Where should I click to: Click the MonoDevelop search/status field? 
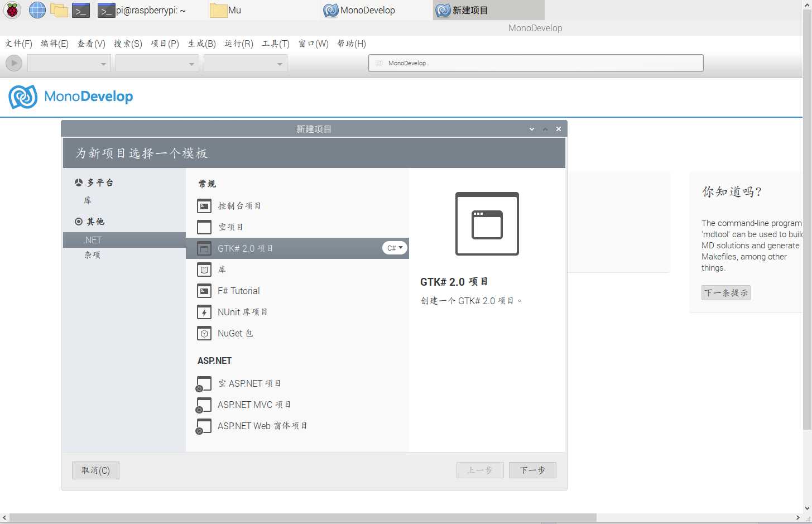536,63
